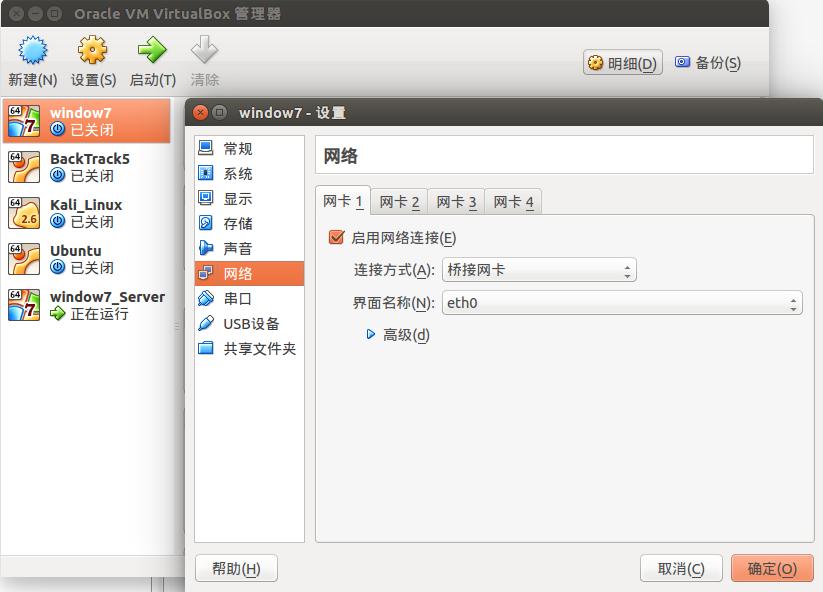The image size is (823, 592).
Task: Click the window7_Server VM OS icon
Action: click(x=24, y=304)
